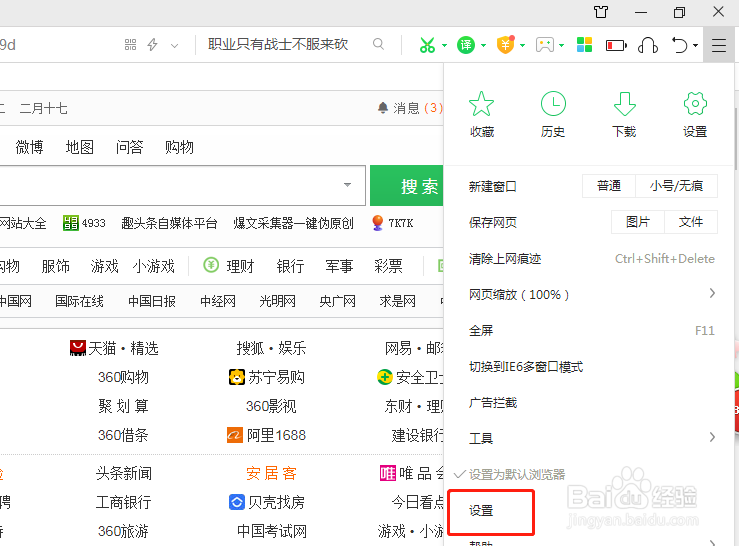
Task: Click the undo restore-tab arrow icon
Action: point(679,45)
